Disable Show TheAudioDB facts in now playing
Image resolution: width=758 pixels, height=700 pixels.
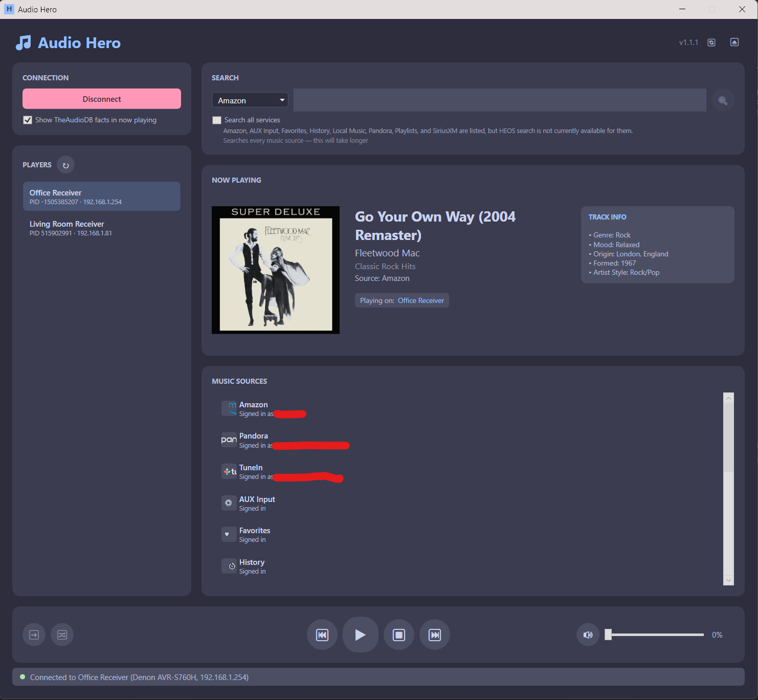(28, 120)
